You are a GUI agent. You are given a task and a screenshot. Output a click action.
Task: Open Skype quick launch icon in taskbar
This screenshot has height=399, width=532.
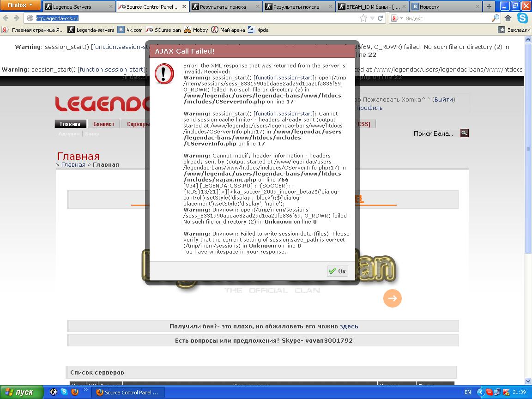[64, 392]
